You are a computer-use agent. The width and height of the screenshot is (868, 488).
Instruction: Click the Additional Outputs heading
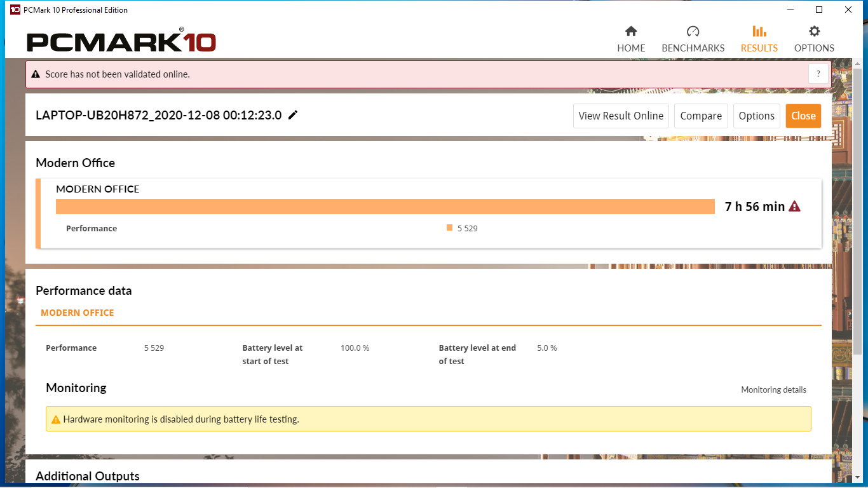pos(88,476)
